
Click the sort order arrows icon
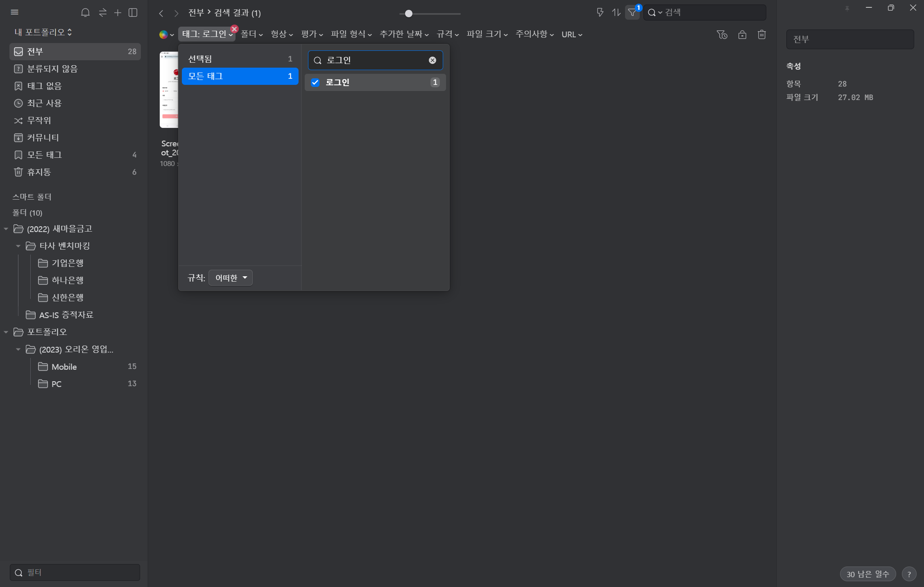[x=616, y=13]
